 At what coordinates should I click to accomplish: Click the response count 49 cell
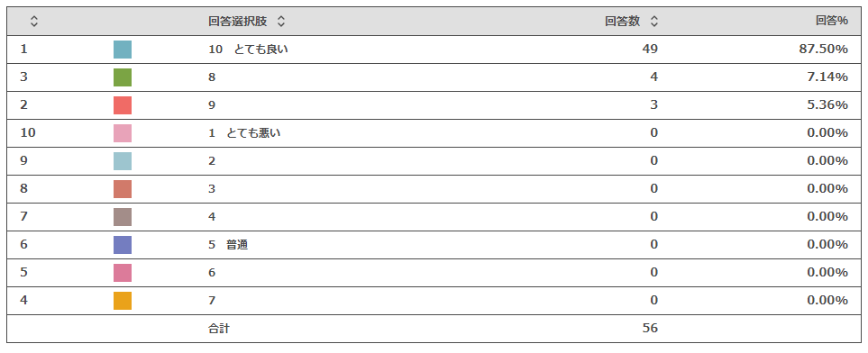[650, 50]
